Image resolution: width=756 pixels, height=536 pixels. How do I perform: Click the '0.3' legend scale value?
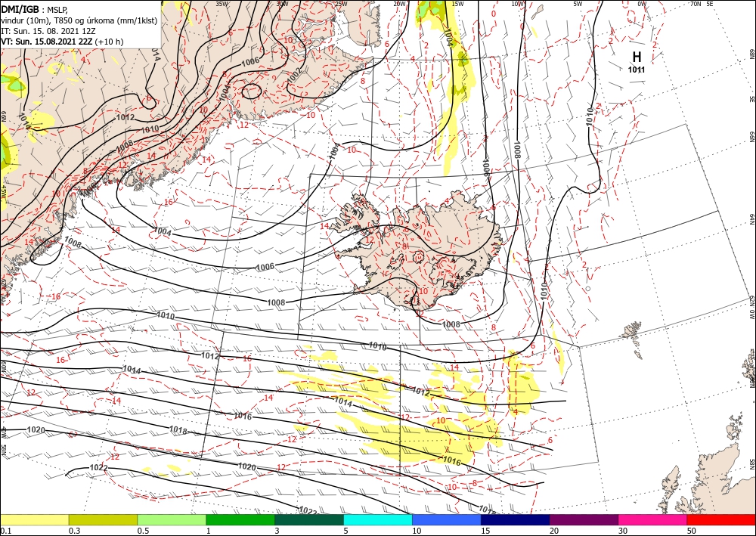[74, 531]
